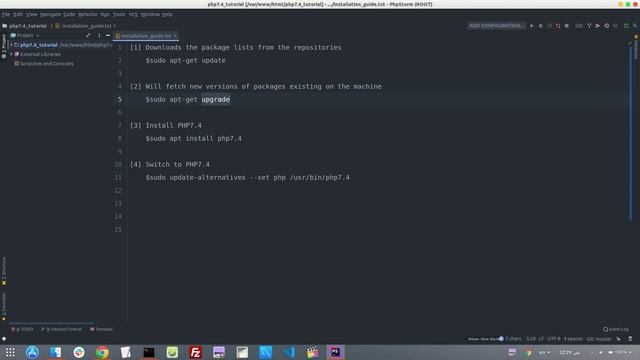Change file encoding UTF-8
The image size is (640, 360).
click(554, 339)
